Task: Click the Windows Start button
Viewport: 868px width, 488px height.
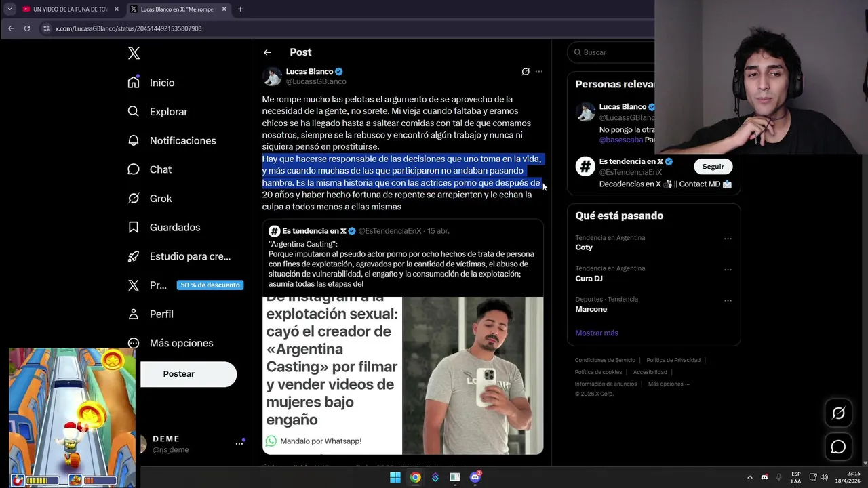Action: (395, 477)
